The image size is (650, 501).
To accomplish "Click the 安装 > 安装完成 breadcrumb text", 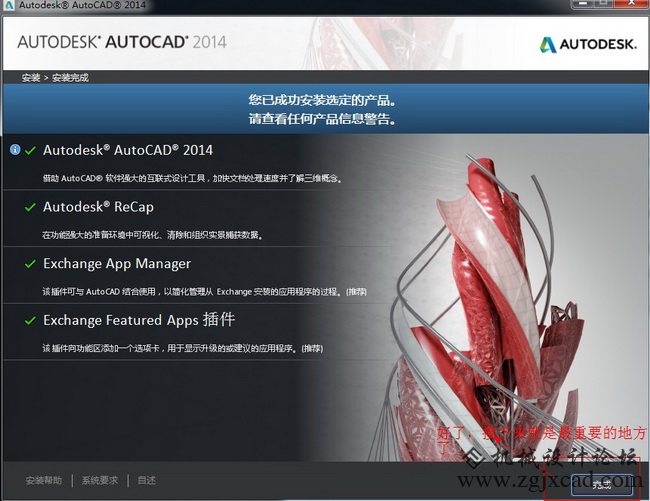I will click(55, 77).
